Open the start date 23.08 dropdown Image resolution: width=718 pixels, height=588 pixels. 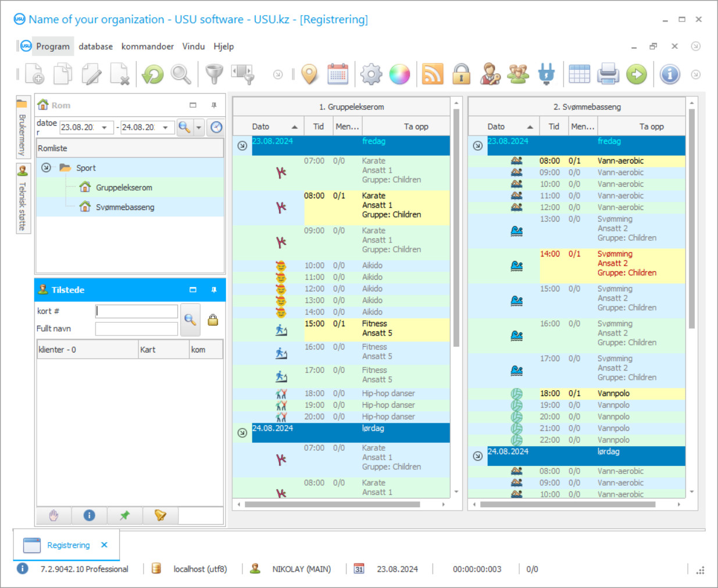click(104, 127)
